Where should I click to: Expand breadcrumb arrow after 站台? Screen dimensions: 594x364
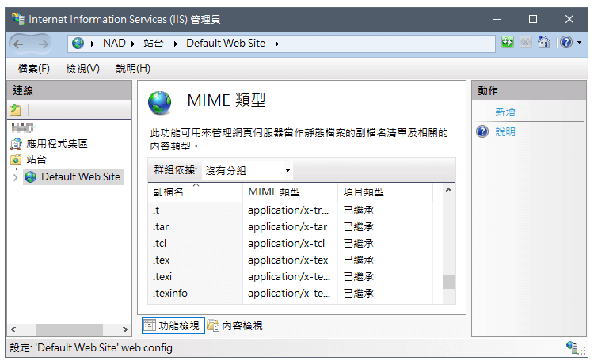[x=176, y=44]
